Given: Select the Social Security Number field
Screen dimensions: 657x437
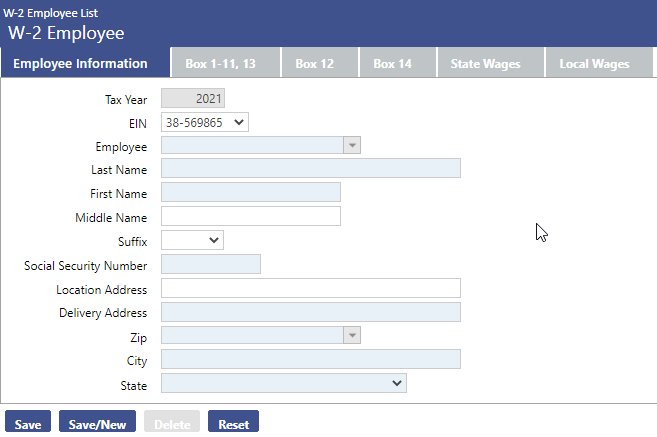Looking at the screenshot, I should (x=210, y=265).
